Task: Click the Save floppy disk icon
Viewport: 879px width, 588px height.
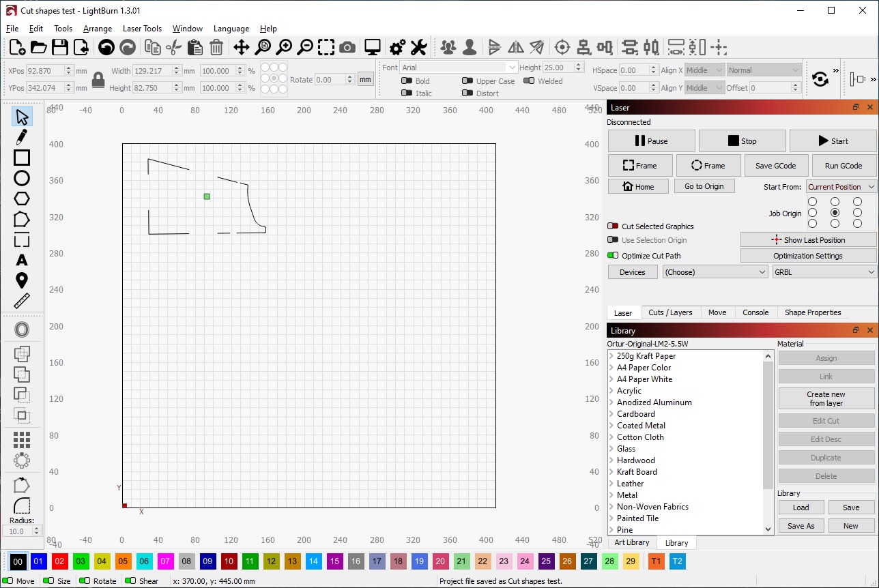Action: [x=60, y=47]
